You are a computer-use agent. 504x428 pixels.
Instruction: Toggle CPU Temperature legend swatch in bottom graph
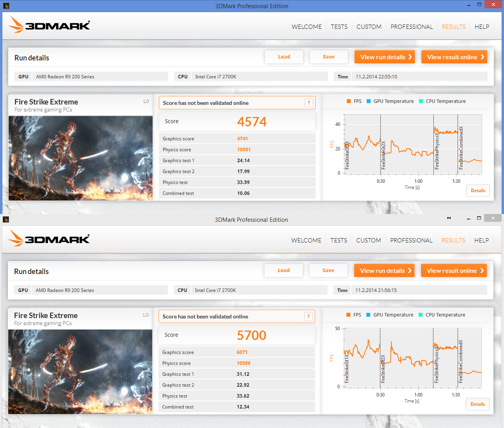421,315
